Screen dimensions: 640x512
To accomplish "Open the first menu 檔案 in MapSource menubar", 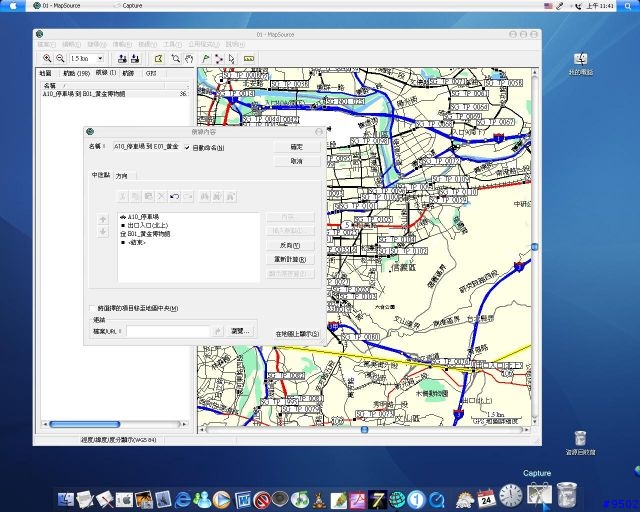I will click(x=46, y=44).
